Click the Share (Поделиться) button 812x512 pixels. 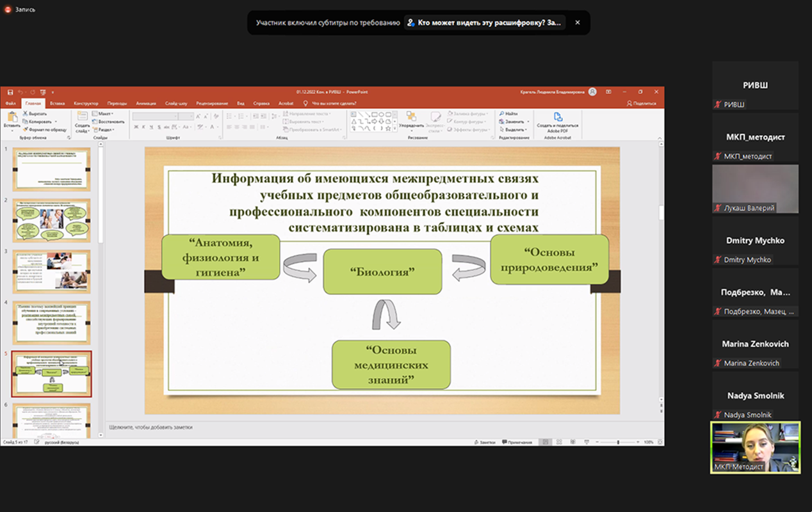coord(641,103)
